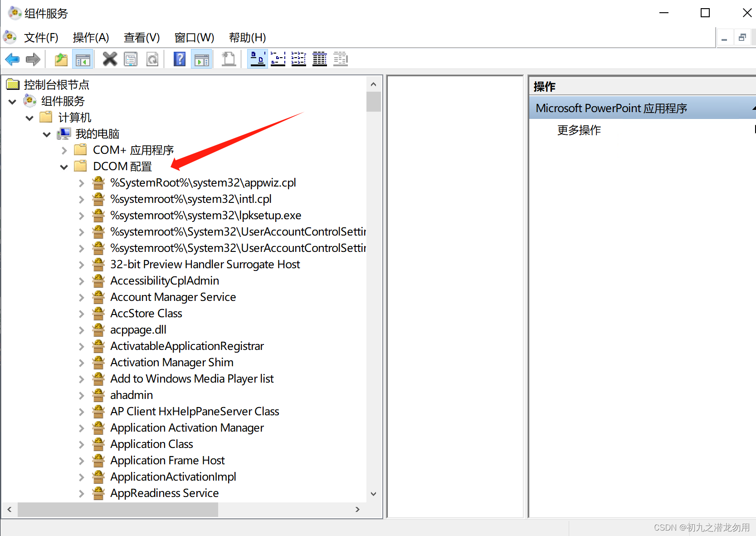The width and height of the screenshot is (756, 536).
Task: Select the intl.cpl tree entry
Action: click(191, 199)
